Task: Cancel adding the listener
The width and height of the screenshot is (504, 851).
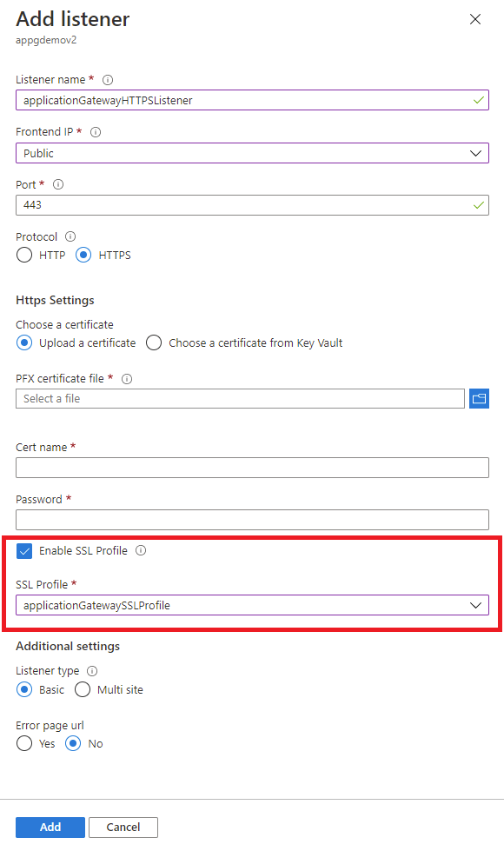Action: coord(123,827)
